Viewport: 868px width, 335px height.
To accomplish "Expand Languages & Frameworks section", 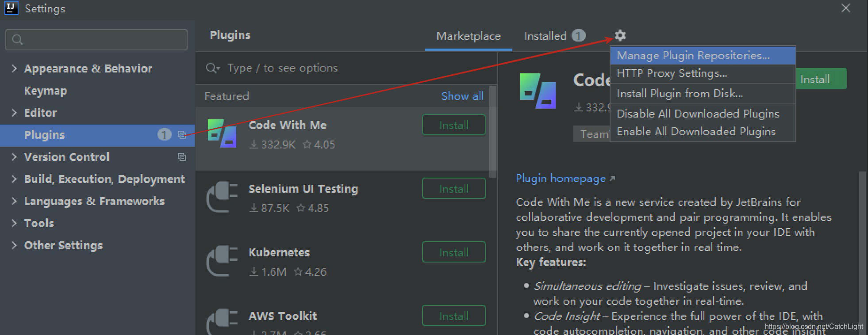I will click(14, 201).
